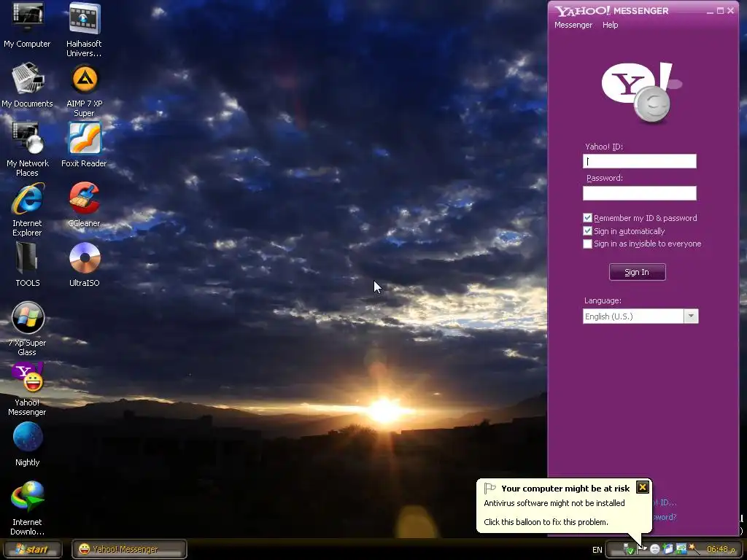The height and width of the screenshot is (560, 747).
Task: Open the UltraISO desktop icon
Action: pyautogui.click(x=84, y=265)
